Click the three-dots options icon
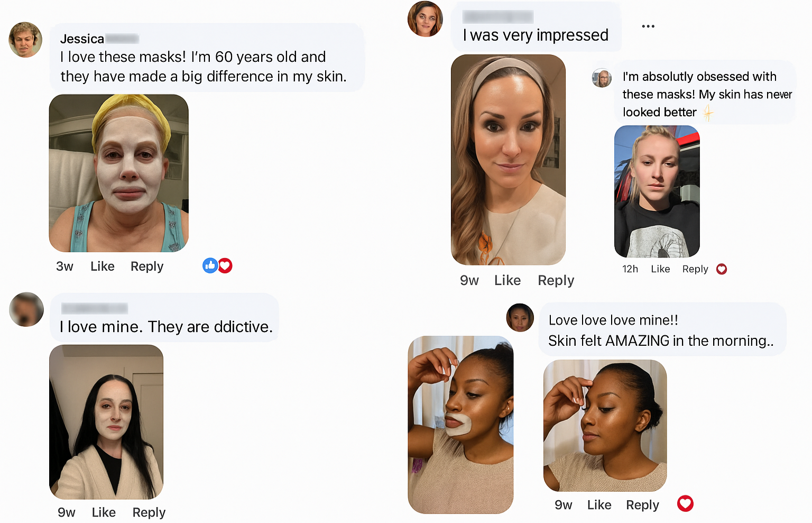The width and height of the screenshot is (812, 523). point(648,26)
